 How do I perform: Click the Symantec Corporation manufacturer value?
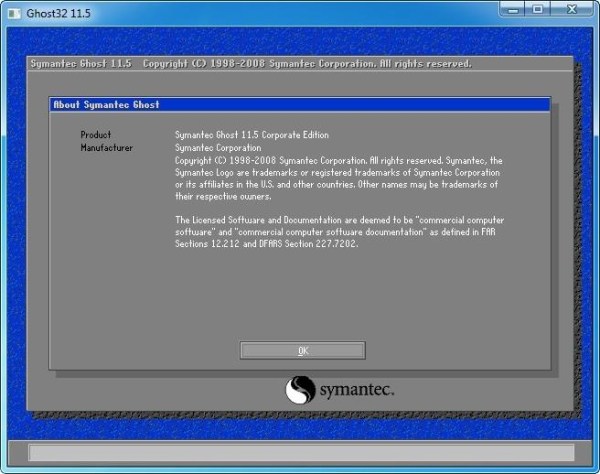pyautogui.click(x=220, y=147)
